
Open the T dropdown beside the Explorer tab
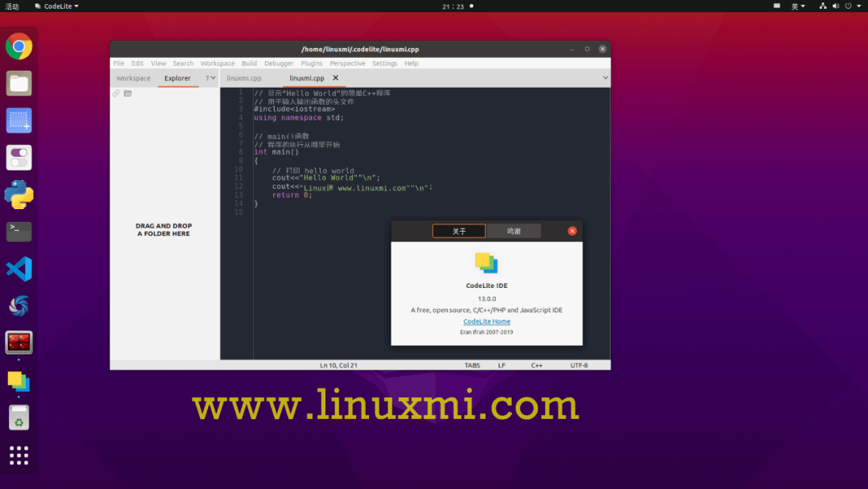click(x=208, y=78)
